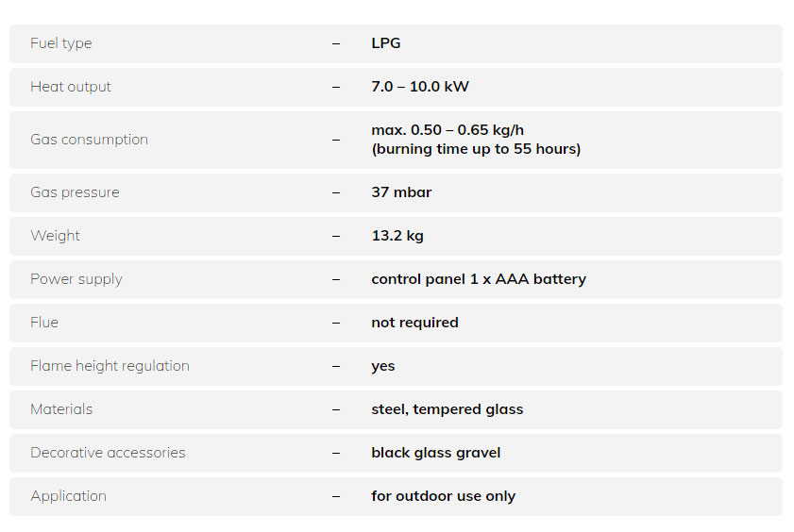
Task: Click the "yes" flame regulation value
Action: pos(383,366)
